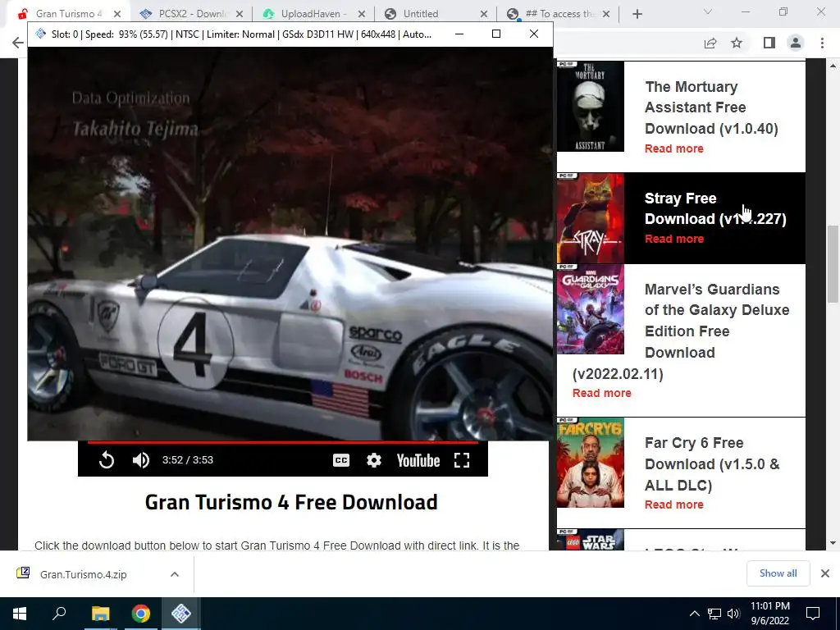Open video on YouTube logo
Image resolution: width=840 pixels, height=630 pixels.
point(418,460)
